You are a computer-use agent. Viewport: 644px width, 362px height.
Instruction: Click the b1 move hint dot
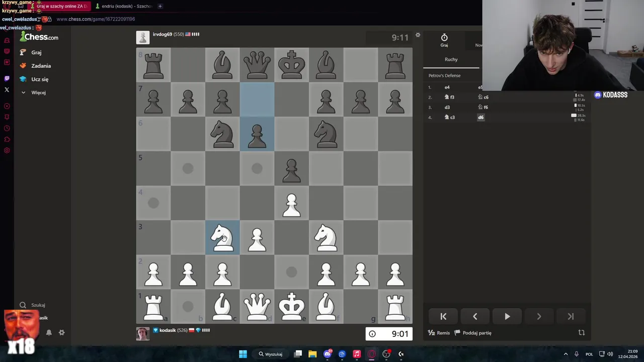[188, 307]
